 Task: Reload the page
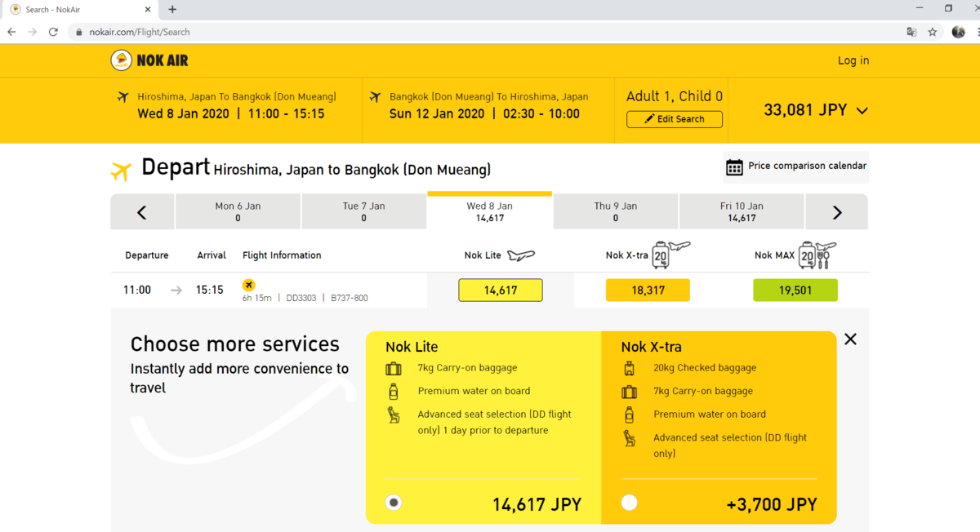(x=54, y=32)
